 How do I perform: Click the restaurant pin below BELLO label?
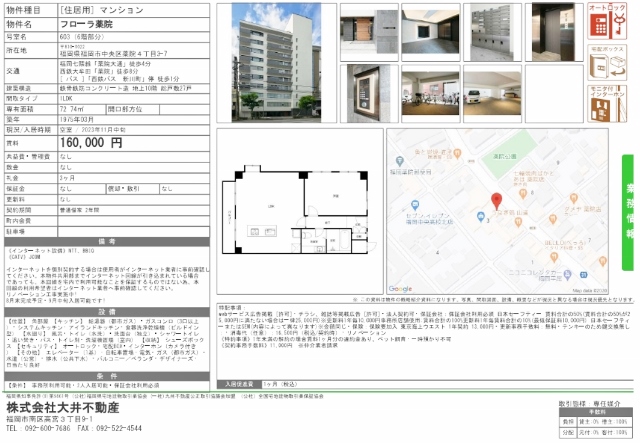(x=554, y=257)
